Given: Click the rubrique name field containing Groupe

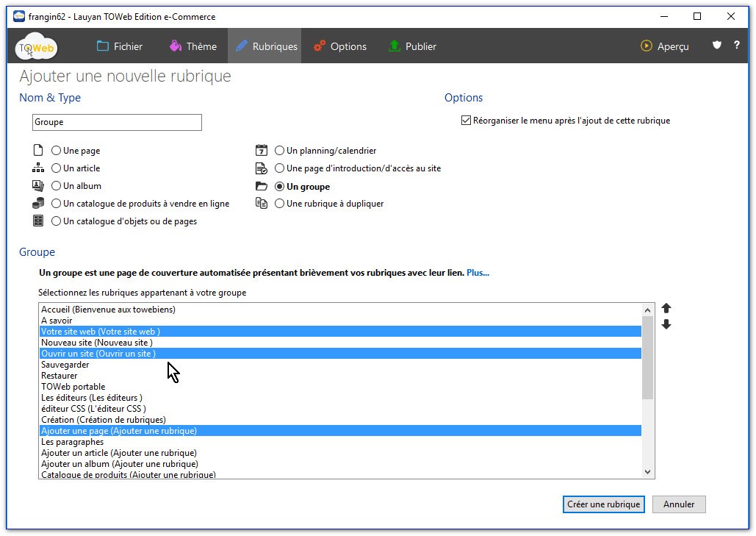Looking at the screenshot, I should [x=118, y=122].
